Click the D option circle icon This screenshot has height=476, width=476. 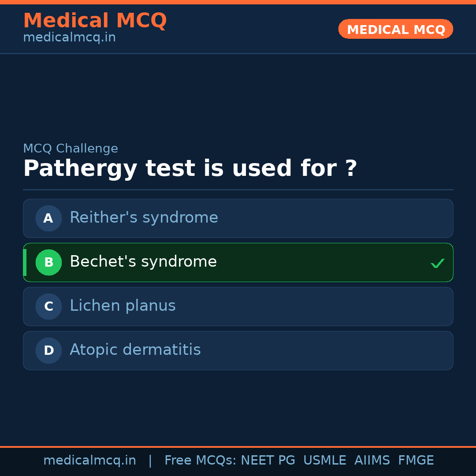(x=48, y=350)
